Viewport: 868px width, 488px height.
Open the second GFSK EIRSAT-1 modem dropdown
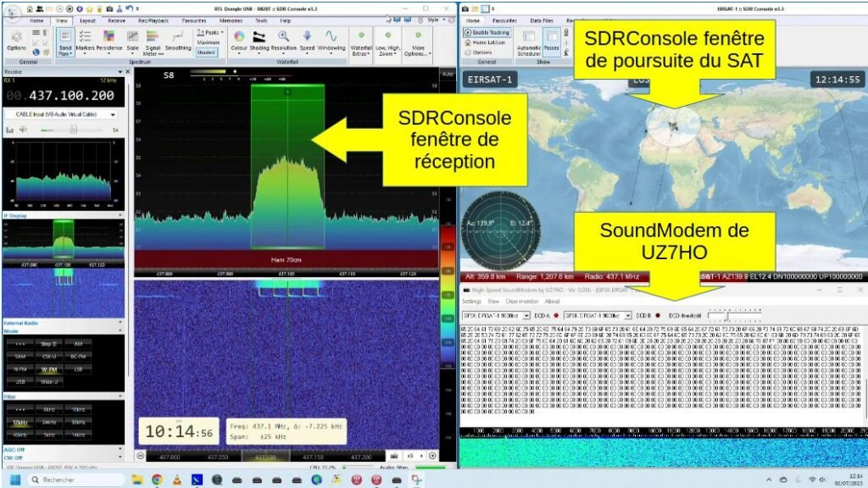click(x=598, y=315)
